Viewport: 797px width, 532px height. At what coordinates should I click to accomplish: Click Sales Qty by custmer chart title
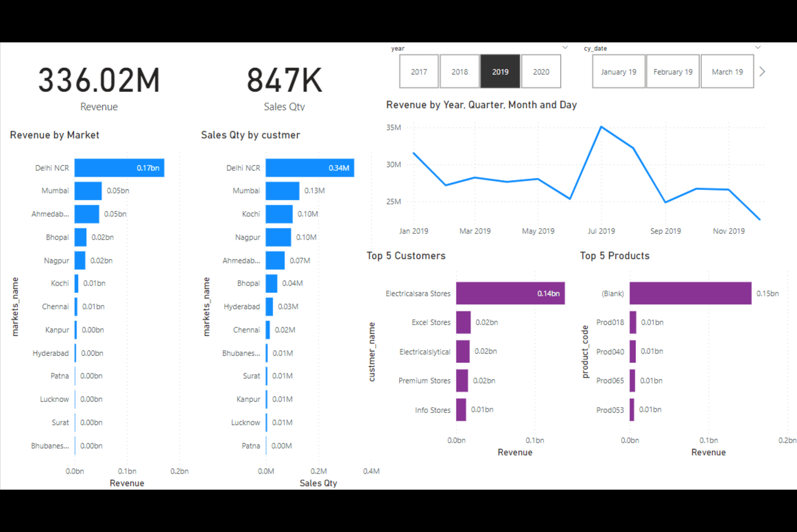click(251, 135)
